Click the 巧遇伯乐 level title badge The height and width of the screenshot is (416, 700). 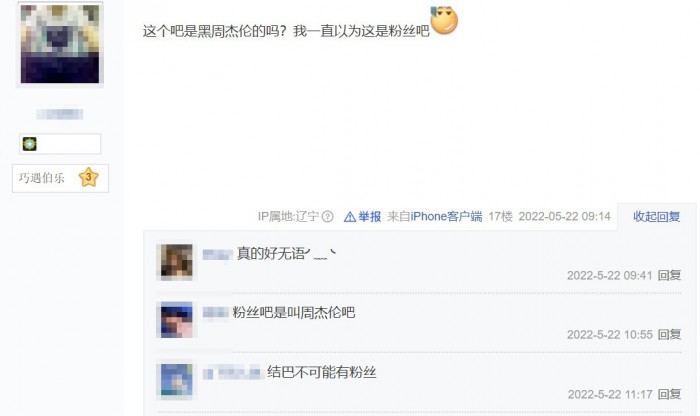60,178
